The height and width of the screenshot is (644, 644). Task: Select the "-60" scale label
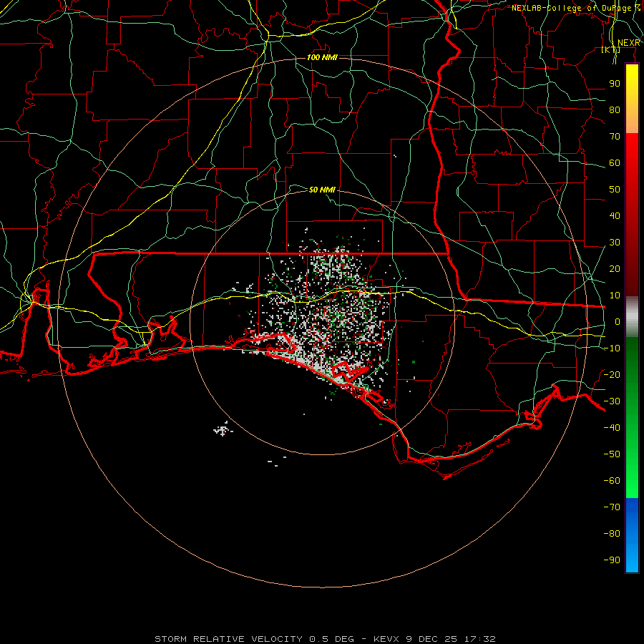[612, 481]
